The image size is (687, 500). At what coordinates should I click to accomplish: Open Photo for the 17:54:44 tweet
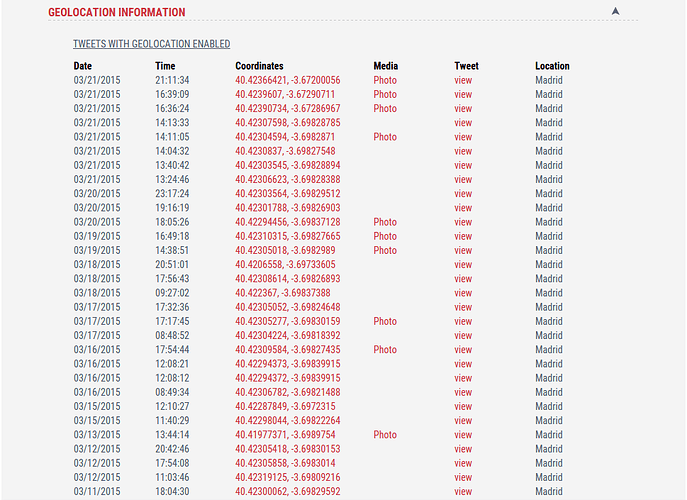385,350
